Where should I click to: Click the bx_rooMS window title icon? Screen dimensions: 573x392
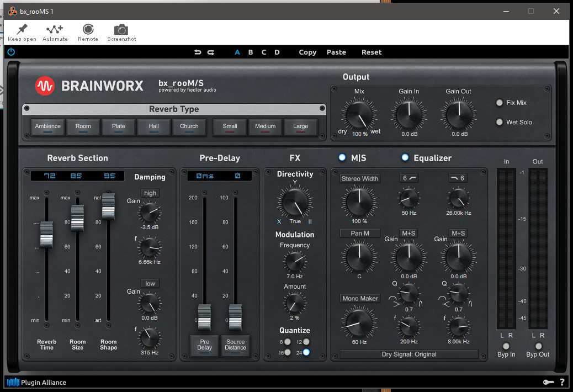pos(13,12)
